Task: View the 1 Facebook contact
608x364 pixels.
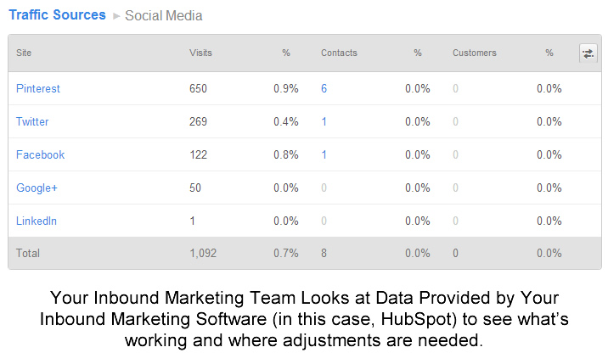Action: [x=324, y=154]
